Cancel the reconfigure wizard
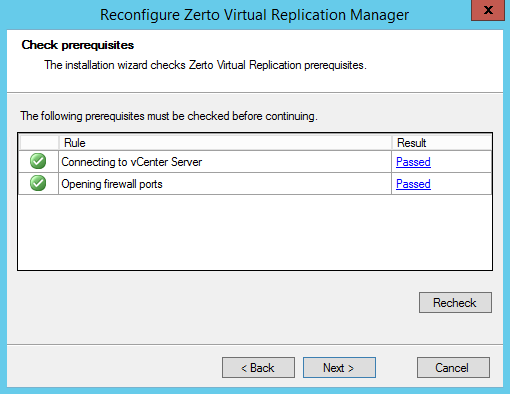 click(453, 368)
